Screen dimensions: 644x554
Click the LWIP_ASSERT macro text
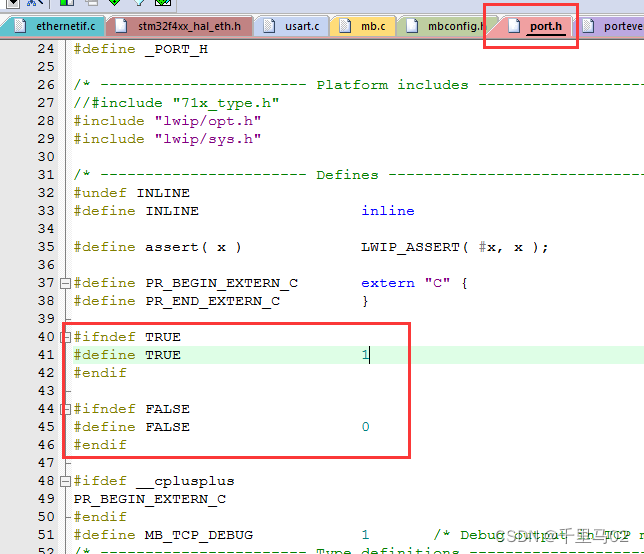click(410, 247)
